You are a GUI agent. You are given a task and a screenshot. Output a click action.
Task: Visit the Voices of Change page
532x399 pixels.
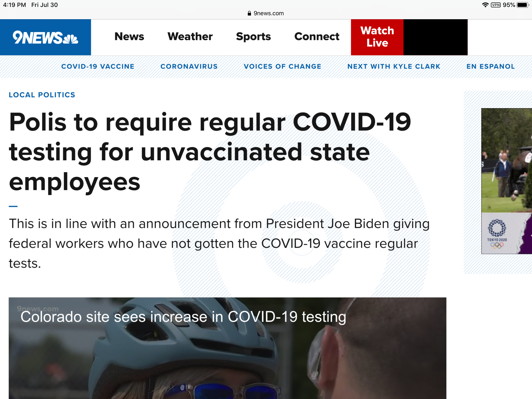283,66
